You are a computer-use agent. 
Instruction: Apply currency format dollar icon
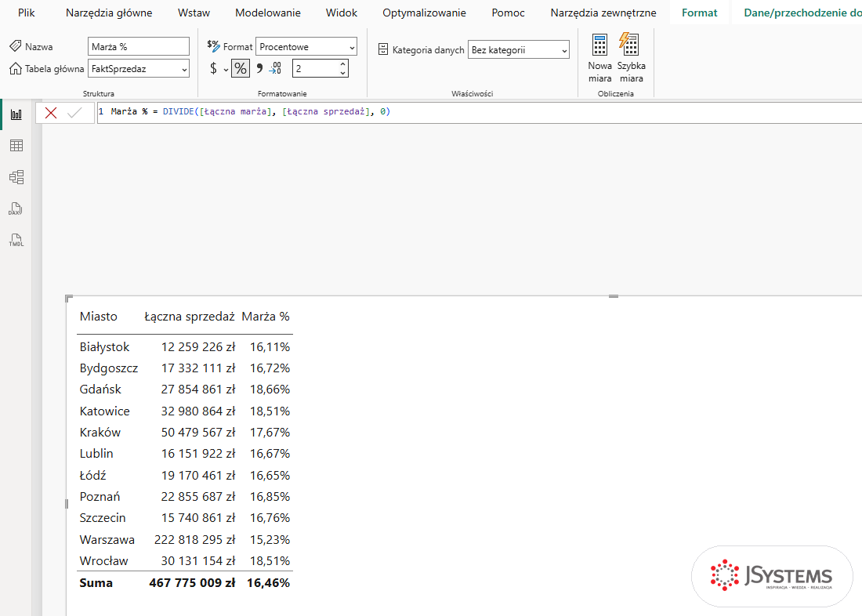coord(213,69)
